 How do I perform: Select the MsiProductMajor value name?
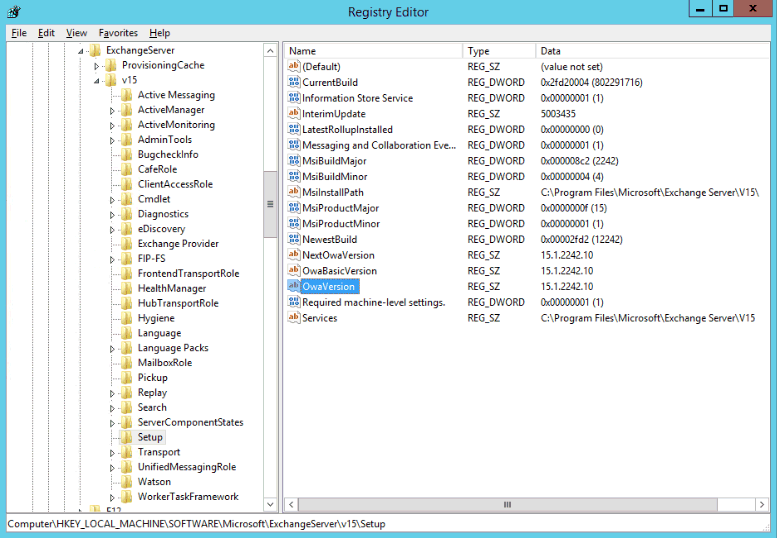point(340,208)
